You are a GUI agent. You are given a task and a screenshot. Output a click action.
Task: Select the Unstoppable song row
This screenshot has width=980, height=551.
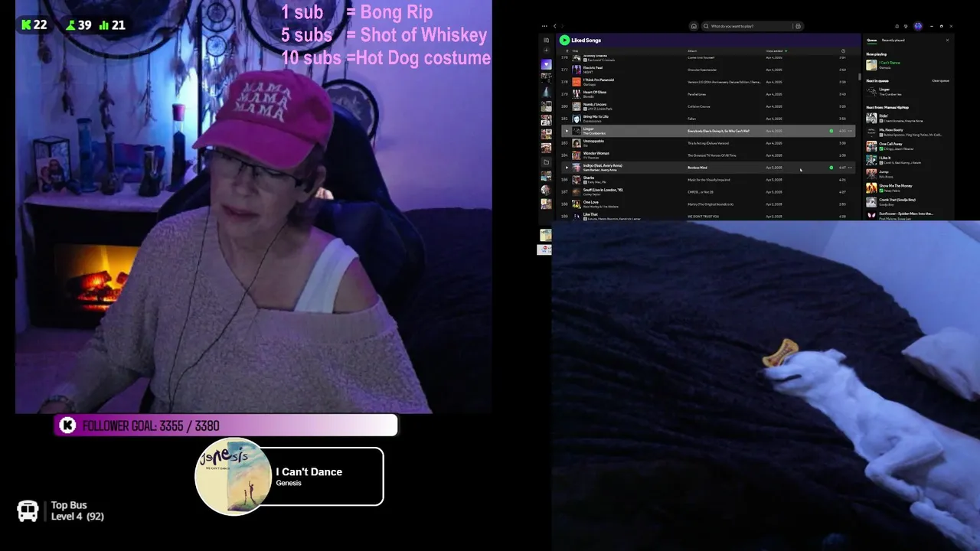pos(708,143)
